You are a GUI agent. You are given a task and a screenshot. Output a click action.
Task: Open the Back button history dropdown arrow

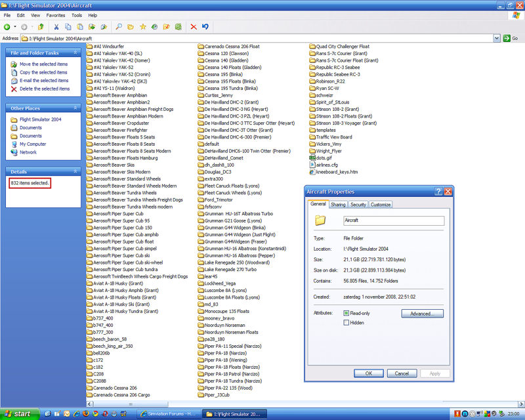(14, 27)
